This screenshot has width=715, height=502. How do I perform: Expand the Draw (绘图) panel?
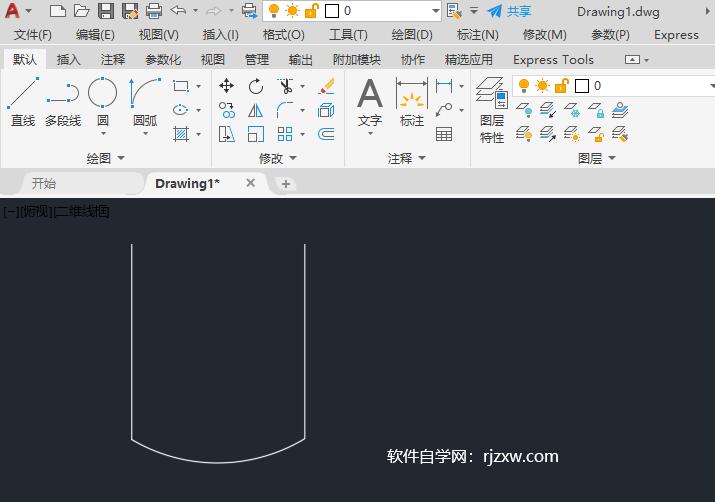pos(105,158)
